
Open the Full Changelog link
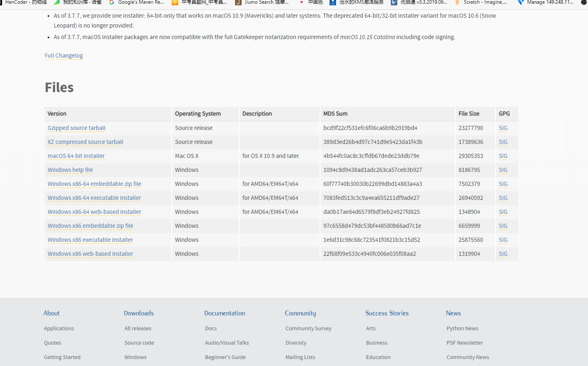(64, 56)
